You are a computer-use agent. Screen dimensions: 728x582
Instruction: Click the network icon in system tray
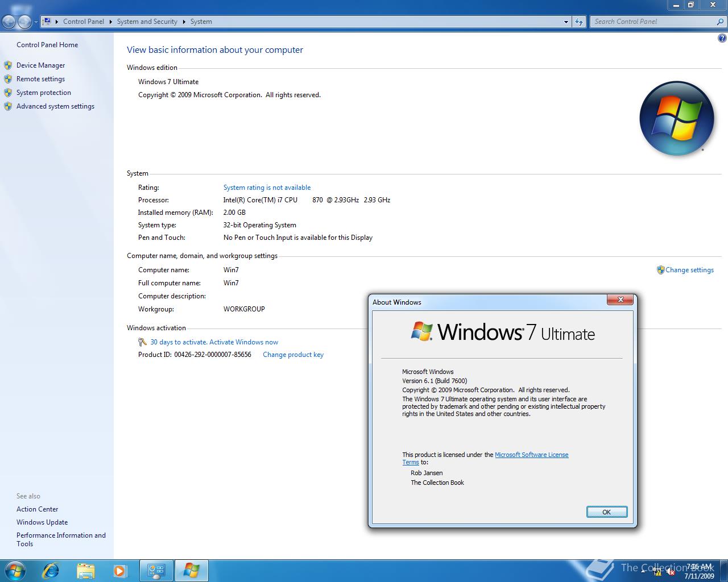pyautogui.click(x=657, y=572)
